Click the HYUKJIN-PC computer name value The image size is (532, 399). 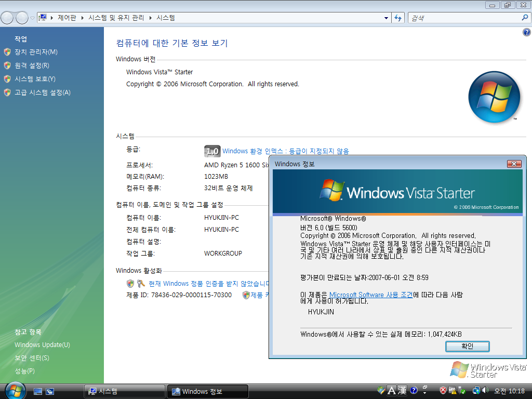(221, 218)
